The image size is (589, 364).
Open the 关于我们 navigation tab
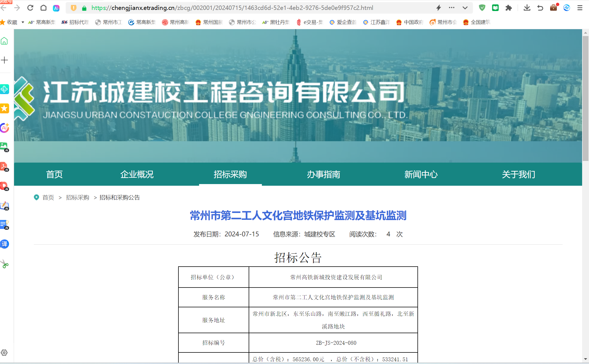pos(519,174)
